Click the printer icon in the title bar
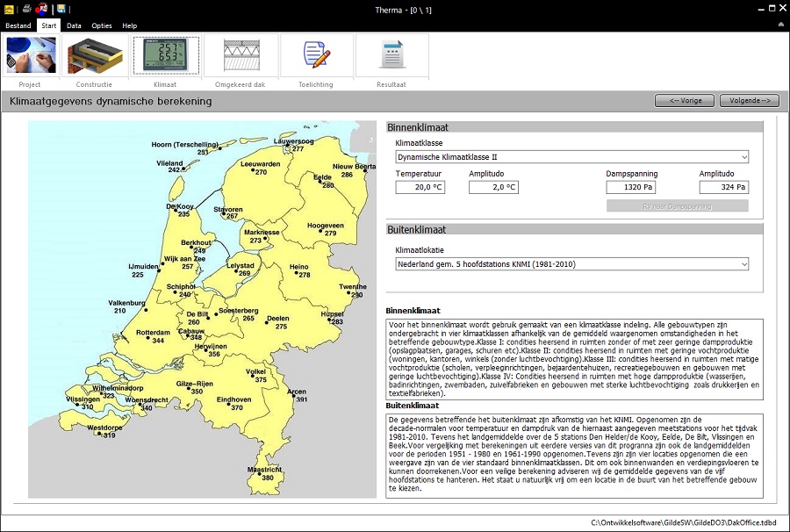790x532 pixels. pyautogui.click(x=26, y=9)
